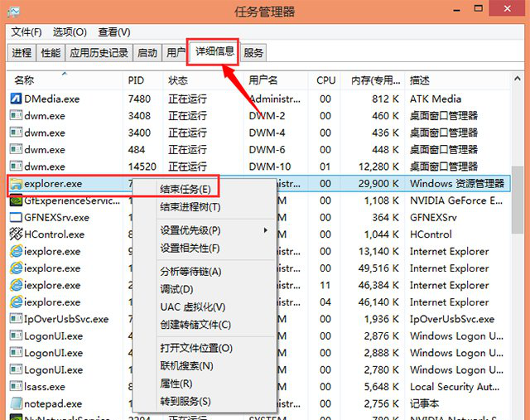The width and height of the screenshot is (530, 420).
Task: Select the 5,648 K memory cell
Action: pos(382,387)
